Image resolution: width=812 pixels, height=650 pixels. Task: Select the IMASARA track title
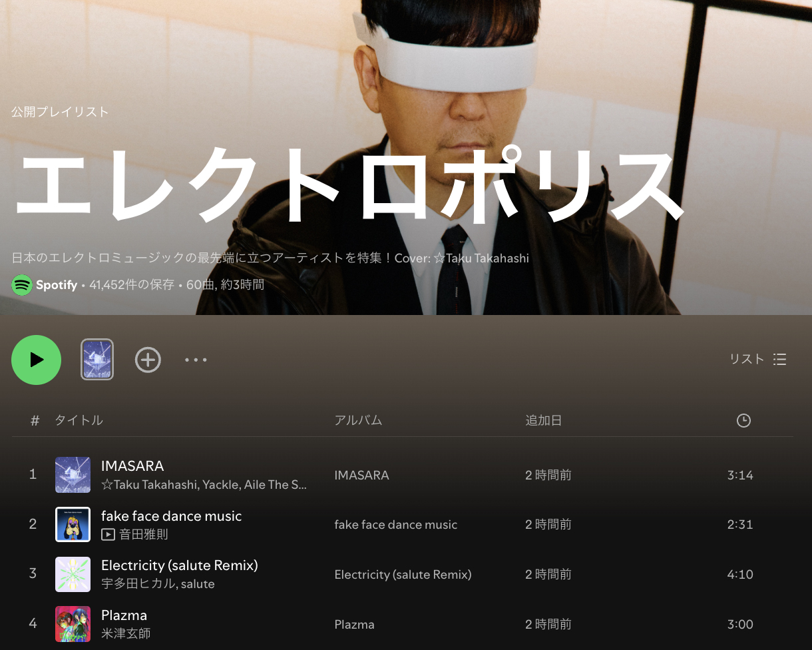pos(132,466)
